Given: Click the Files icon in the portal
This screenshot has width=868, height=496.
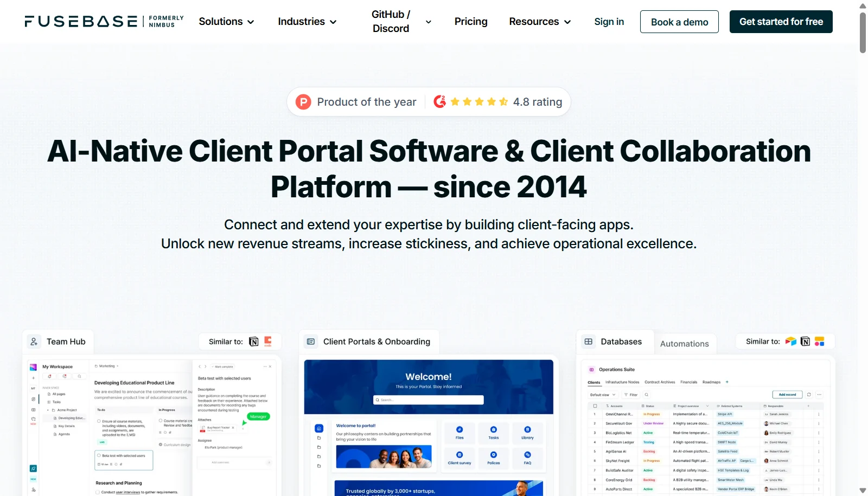Looking at the screenshot, I should coord(459,429).
